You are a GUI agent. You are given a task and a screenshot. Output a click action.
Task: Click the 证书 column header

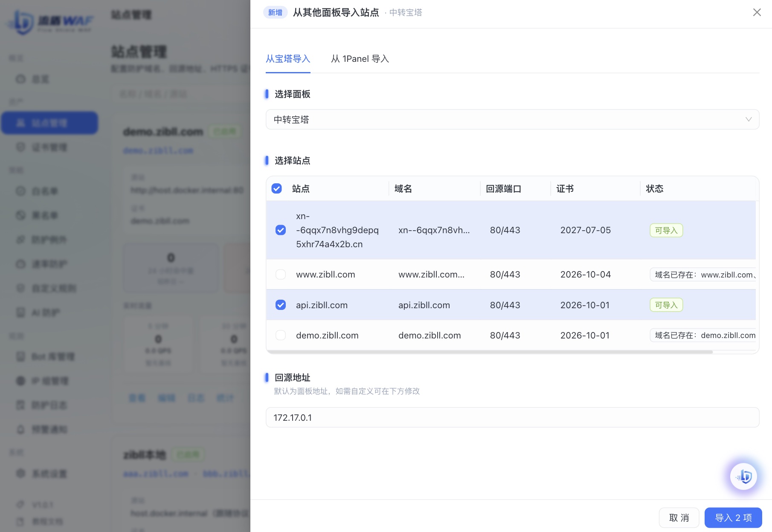coord(565,188)
